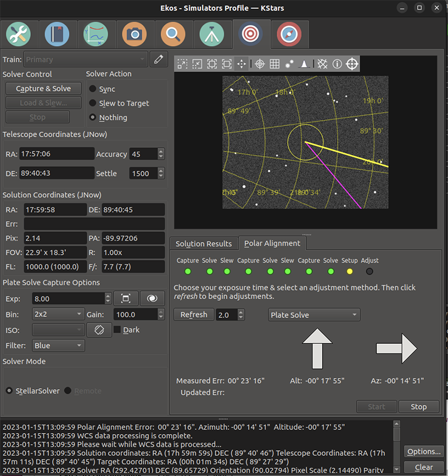The width and height of the screenshot is (448, 476).
Task: Switch to the Analyze module
Action: click(96, 34)
